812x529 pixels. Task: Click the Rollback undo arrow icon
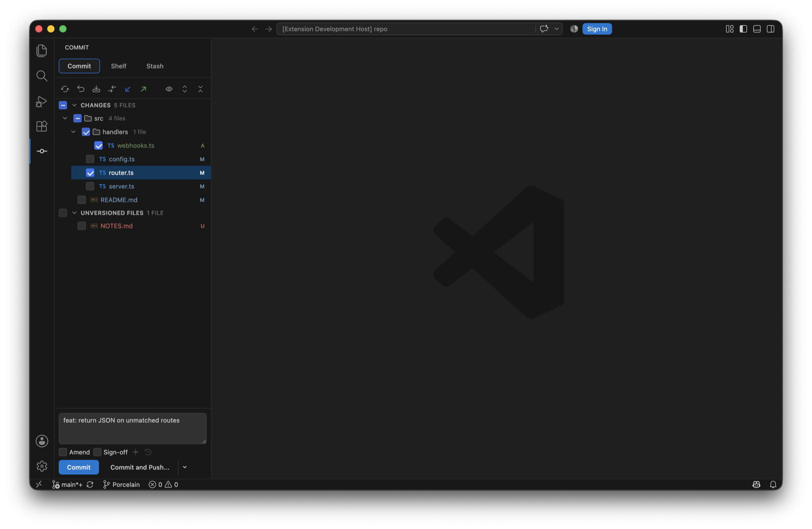click(81, 89)
